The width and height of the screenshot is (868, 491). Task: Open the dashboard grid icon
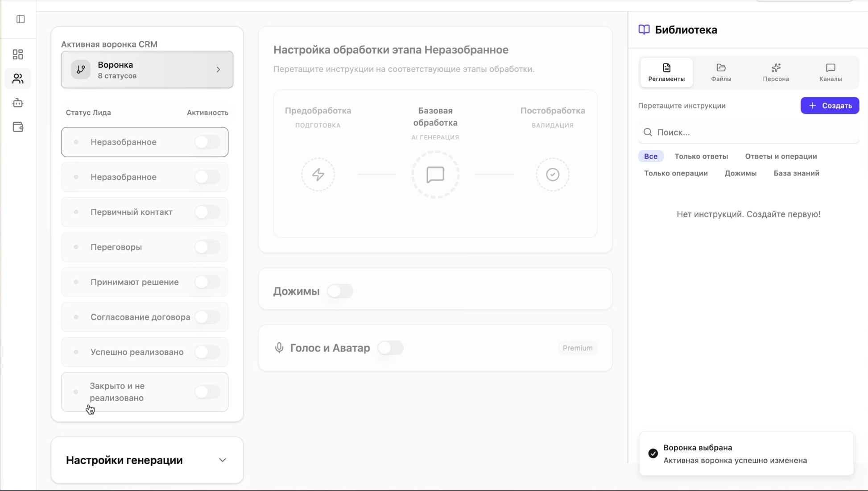(x=18, y=54)
